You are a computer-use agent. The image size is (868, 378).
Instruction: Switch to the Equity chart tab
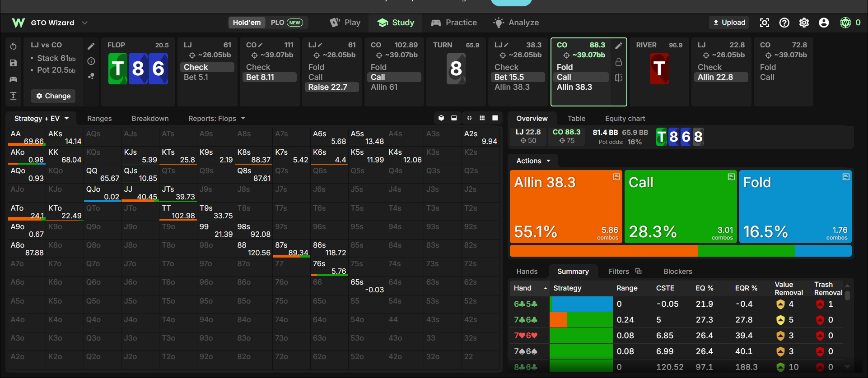click(625, 118)
